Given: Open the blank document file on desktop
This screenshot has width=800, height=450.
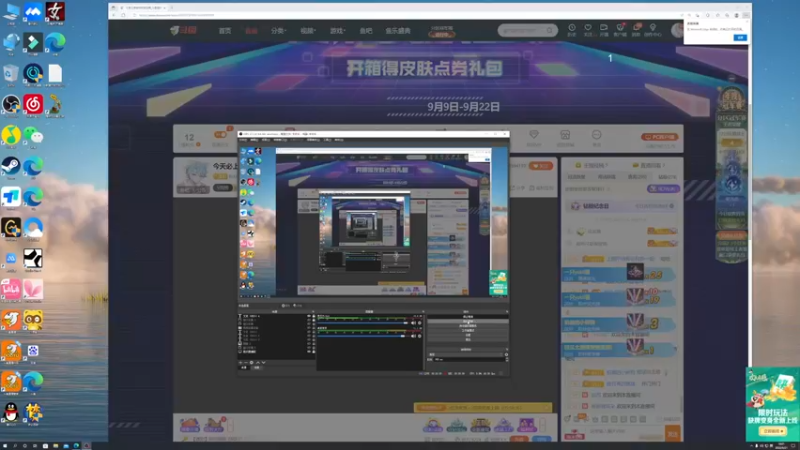Looking at the screenshot, I should (x=55, y=74).
